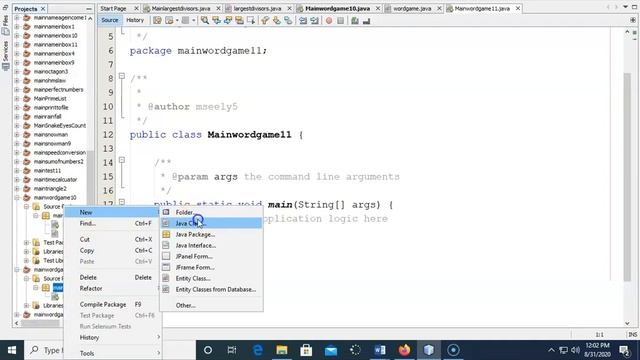Select Entity Classes from Database option
640x360 pixels.
tap(211, 289)
